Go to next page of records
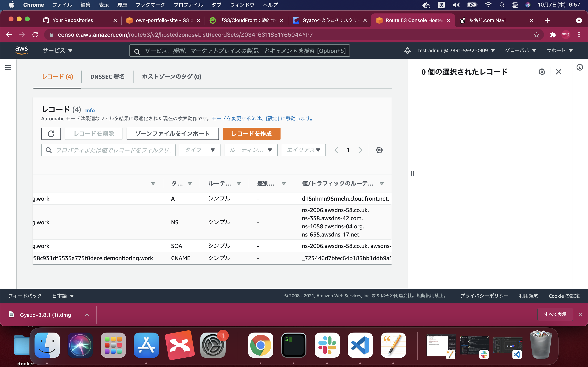 [x=360, y=150]
